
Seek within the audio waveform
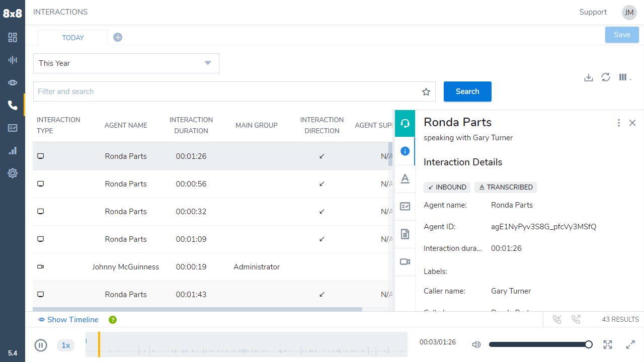247,344
